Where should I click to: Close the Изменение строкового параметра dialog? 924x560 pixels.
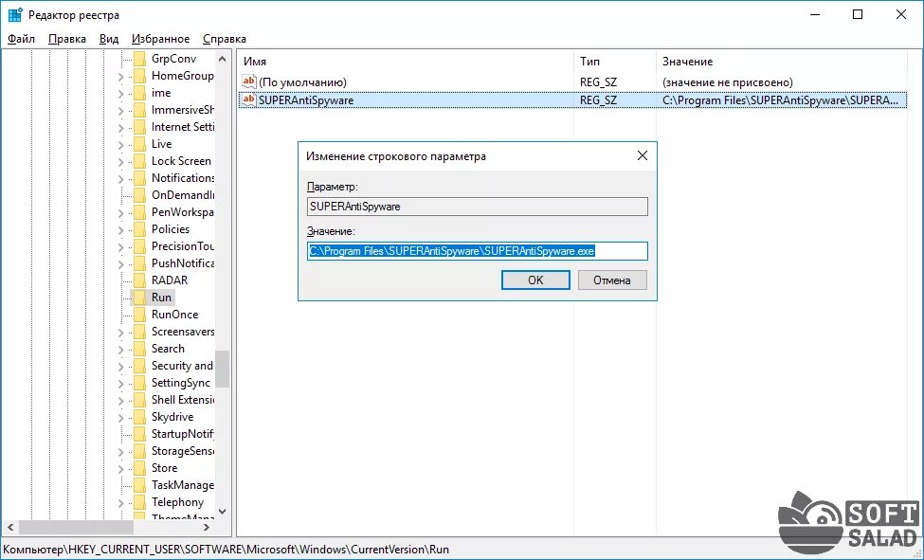click(x=643, y=155)
